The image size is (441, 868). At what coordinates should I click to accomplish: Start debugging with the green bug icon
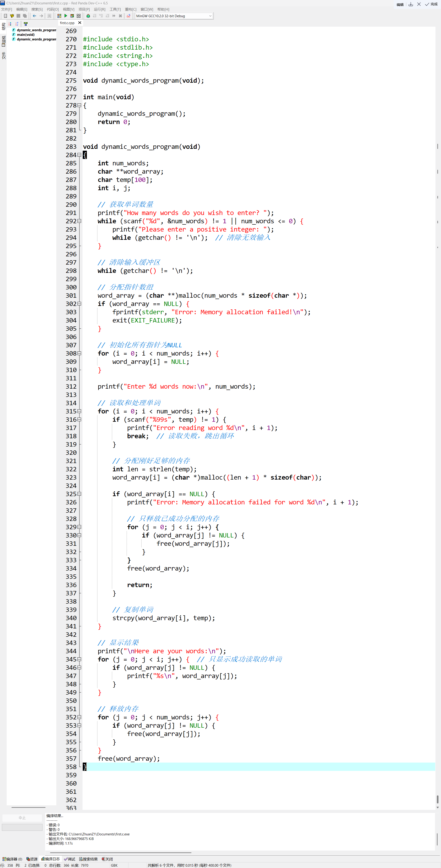pyautogui.click(x=88, y=16)
